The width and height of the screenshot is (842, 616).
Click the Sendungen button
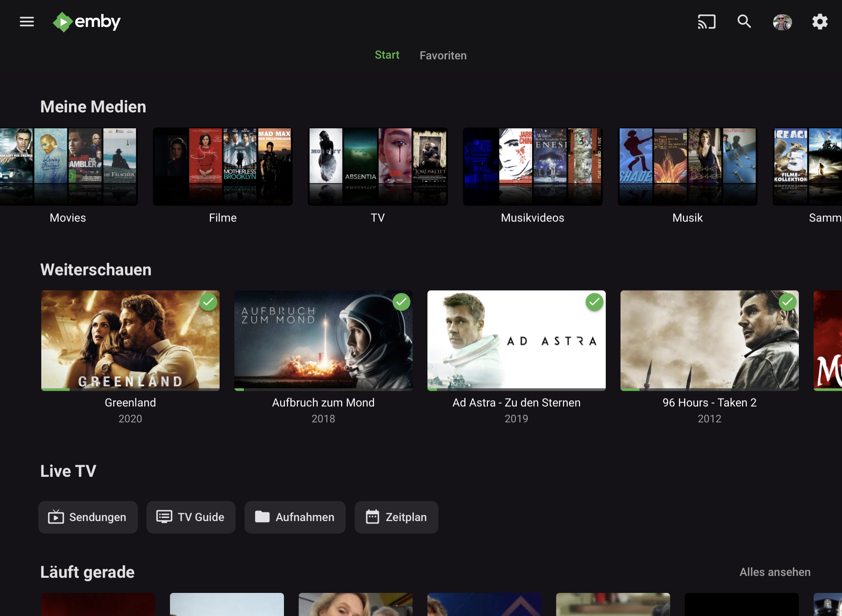point(88,517)
